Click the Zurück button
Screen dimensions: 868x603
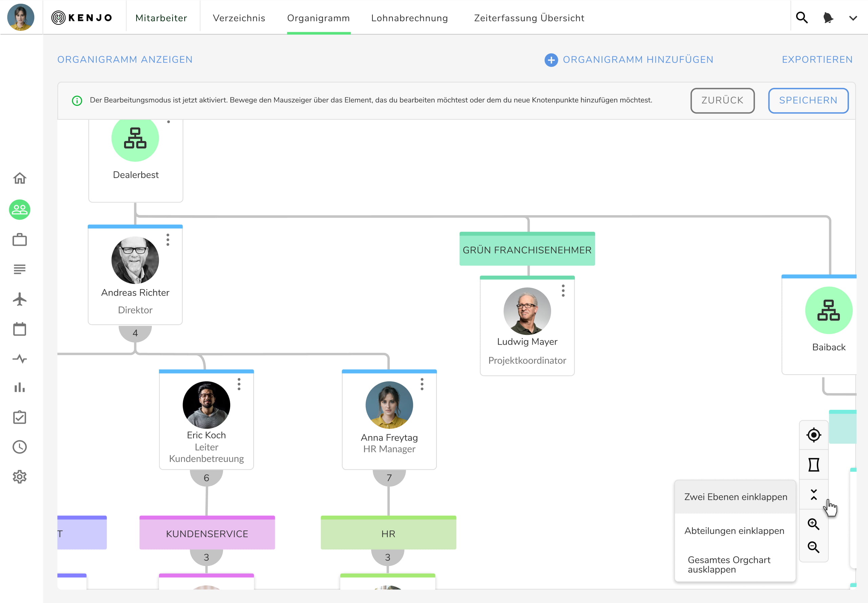723,100
